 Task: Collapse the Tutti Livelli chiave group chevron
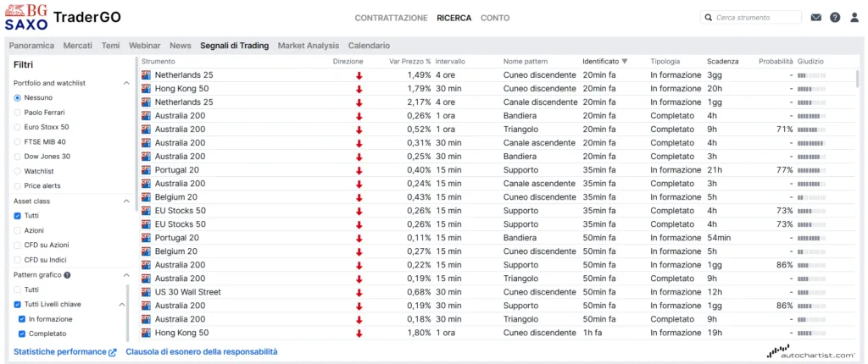click(122, 304)
